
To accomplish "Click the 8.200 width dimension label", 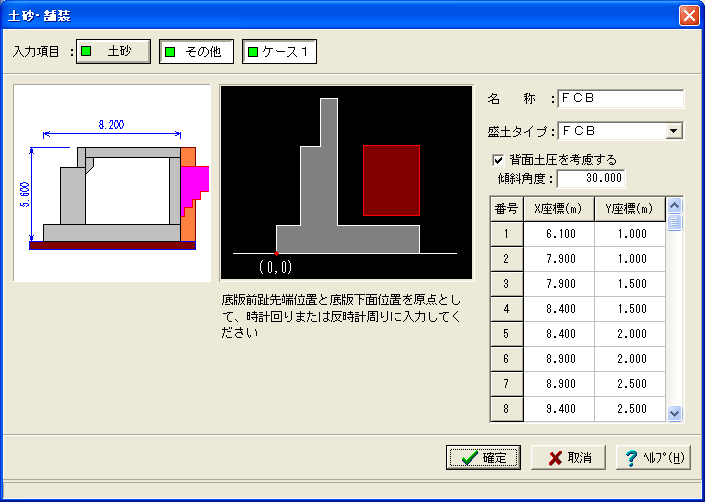I will click(x=112, y=124).
